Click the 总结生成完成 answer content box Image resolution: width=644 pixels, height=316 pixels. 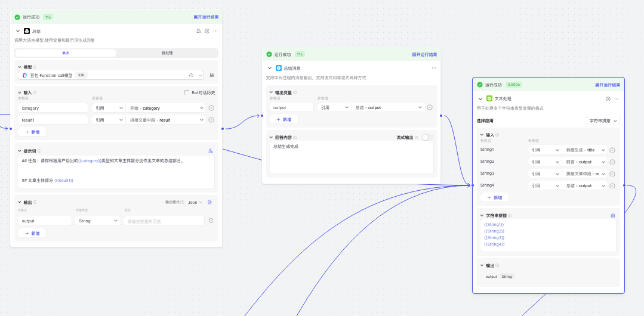tap(351, 157)
